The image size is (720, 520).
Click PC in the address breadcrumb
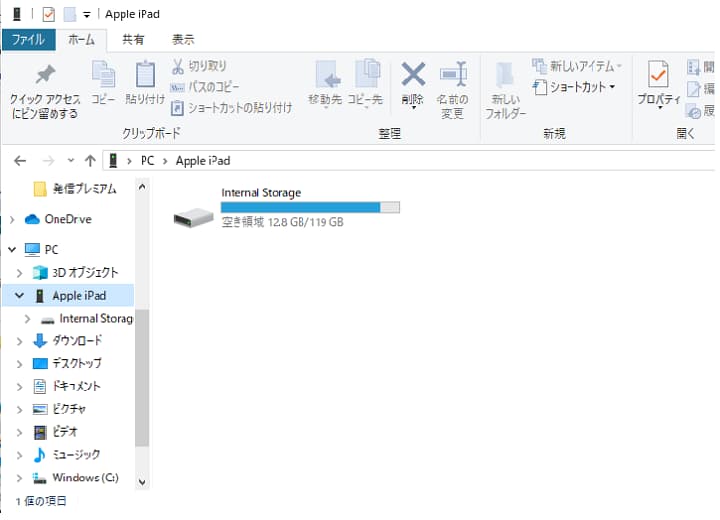pos(147,161)
